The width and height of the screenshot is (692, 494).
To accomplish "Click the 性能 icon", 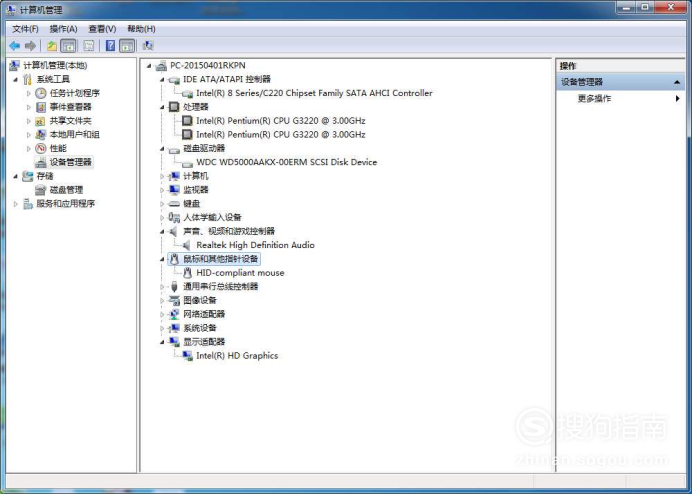I will (41, 148).
